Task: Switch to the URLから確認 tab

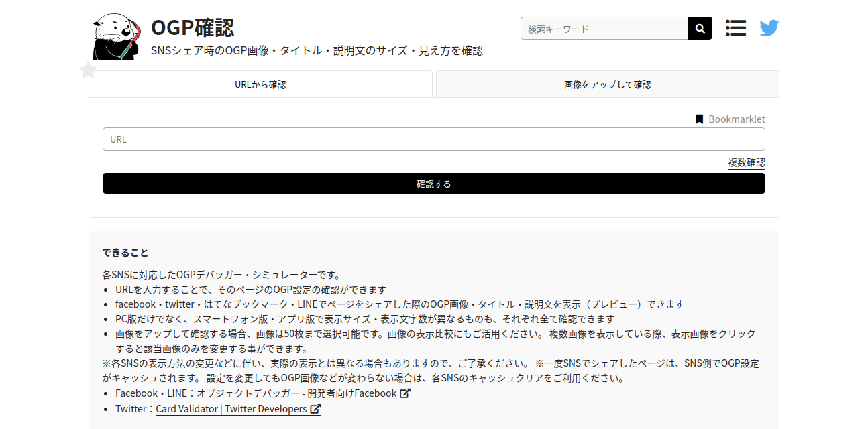Action: 260,84
